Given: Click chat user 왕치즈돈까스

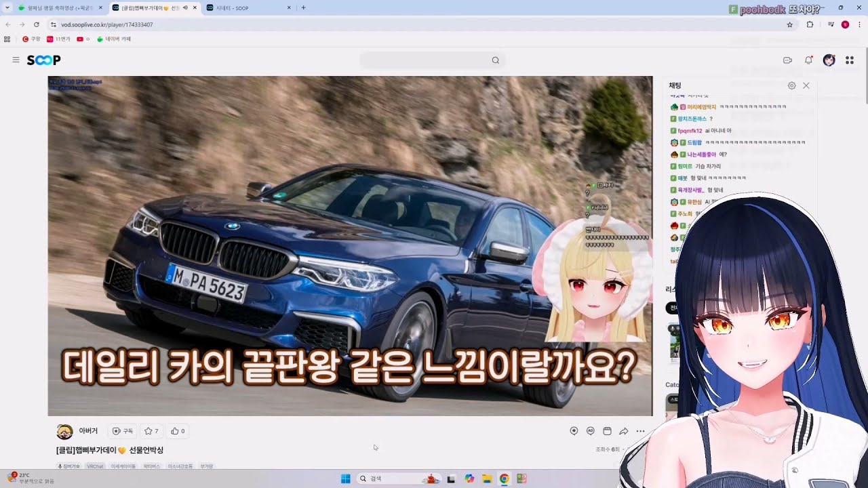Looking at the screenshot, I should [x=692, y=119].
